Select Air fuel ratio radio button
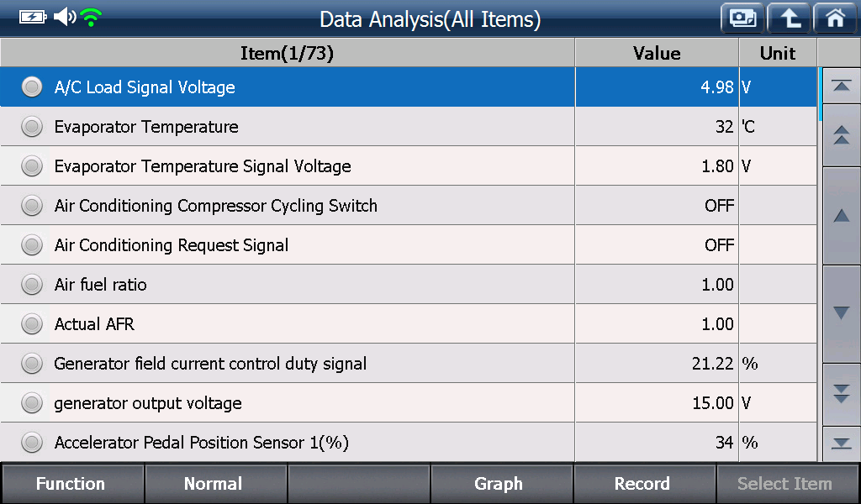861x504 pixels. pos(32,285)
